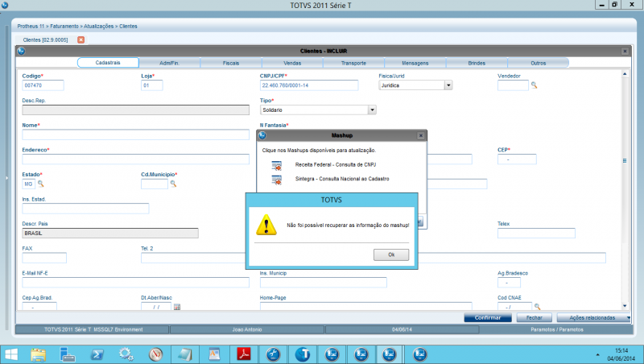Close the Clientes [02.9.0005] tab

coord(81,39)
